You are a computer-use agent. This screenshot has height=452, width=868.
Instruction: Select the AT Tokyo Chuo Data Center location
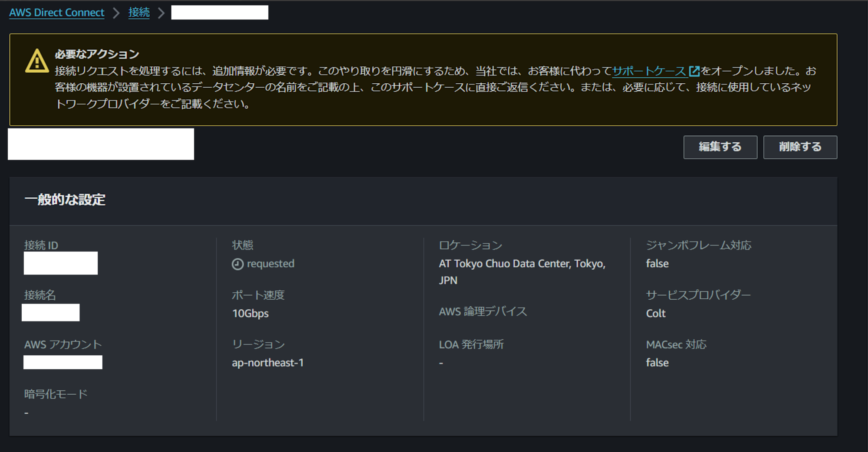click(x=522, y=272)
